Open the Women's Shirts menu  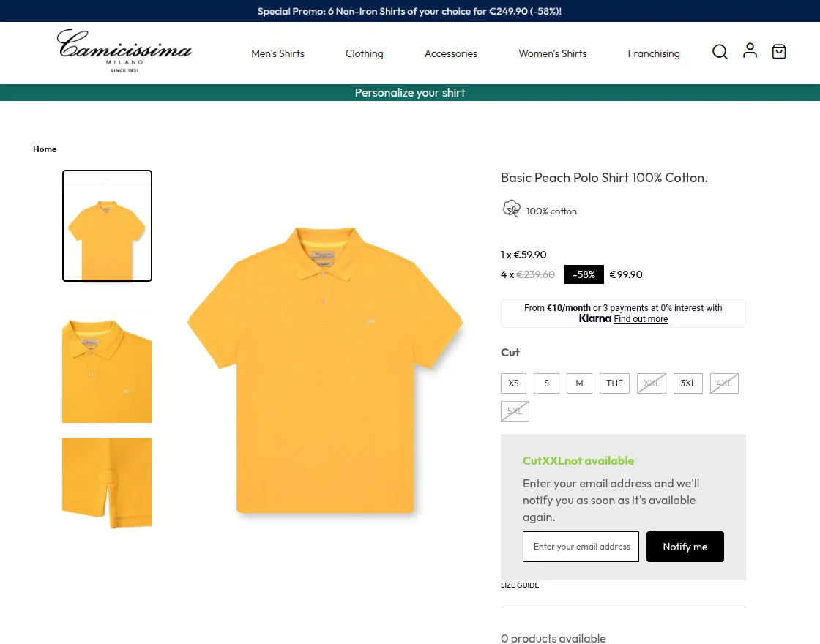(552, 53)
